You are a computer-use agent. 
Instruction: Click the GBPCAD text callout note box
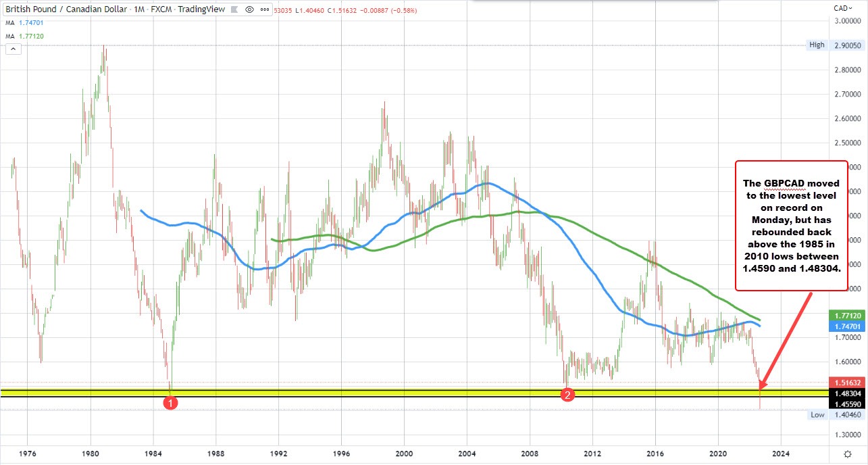point(790,225)
